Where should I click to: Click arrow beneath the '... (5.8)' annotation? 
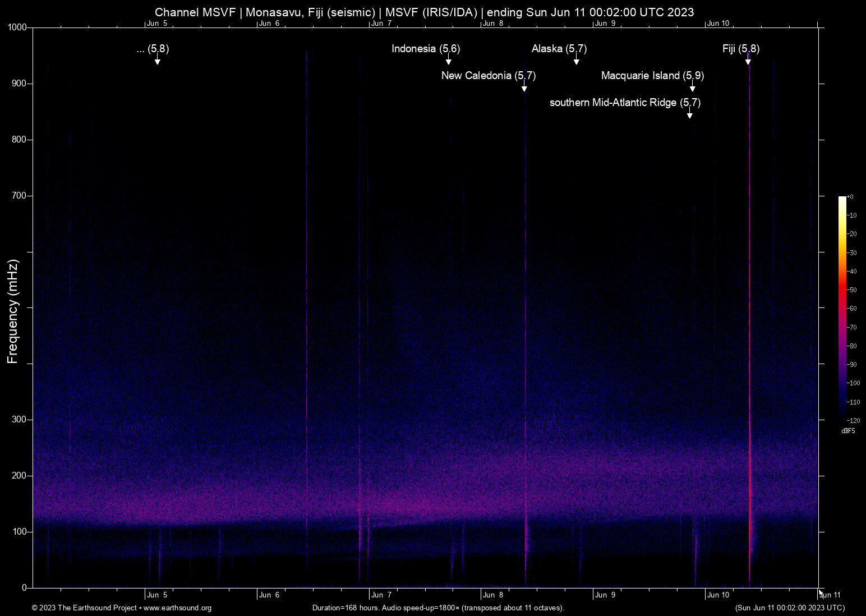[x=158, y=61]
